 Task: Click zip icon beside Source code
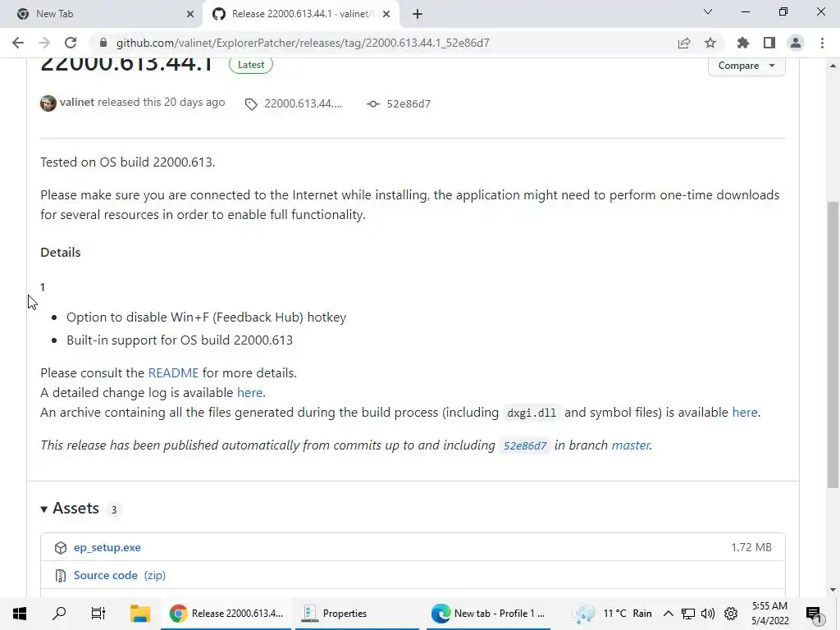pyautogui.click(x=61, y=575)
